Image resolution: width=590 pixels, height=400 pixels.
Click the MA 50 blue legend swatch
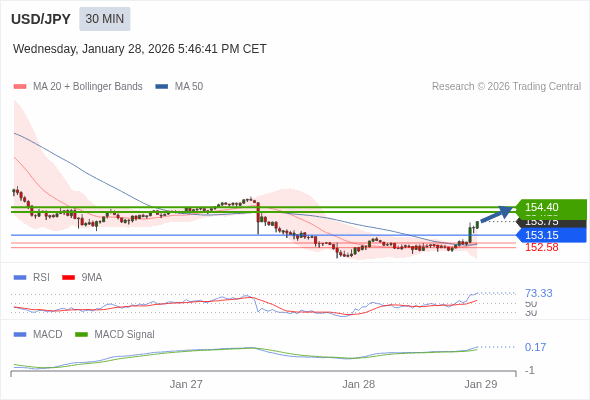162,87
